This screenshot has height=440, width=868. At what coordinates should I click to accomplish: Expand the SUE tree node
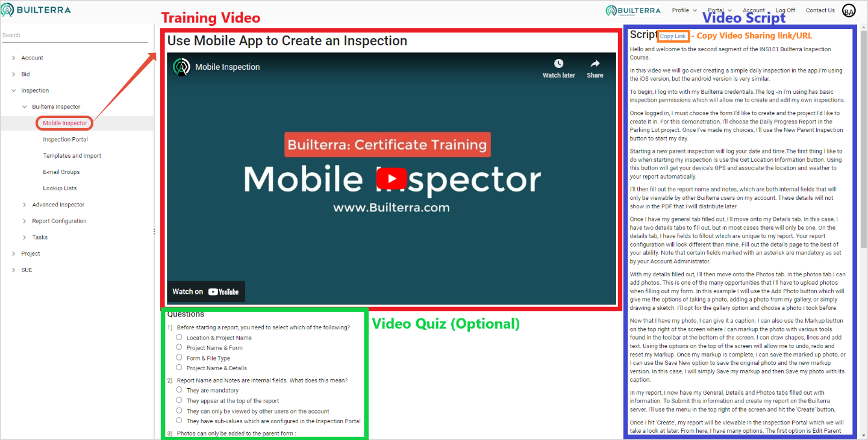(x=14, y=270)
